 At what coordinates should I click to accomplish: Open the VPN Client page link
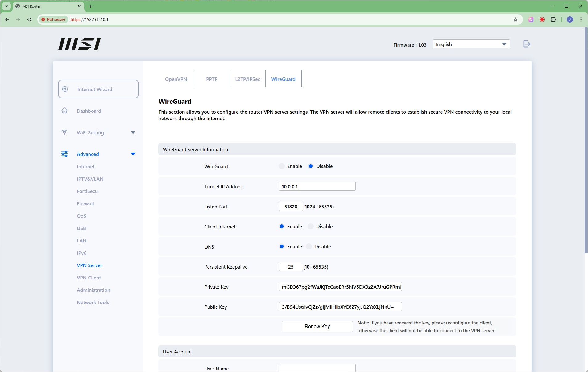pyautogui.click(x=89, y=278)
